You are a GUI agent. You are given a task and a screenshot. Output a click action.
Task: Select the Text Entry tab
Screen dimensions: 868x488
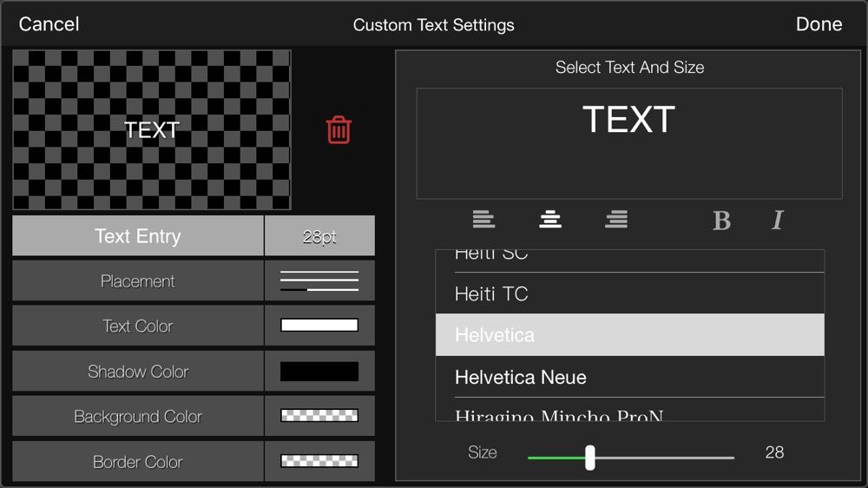coord(138,236)
